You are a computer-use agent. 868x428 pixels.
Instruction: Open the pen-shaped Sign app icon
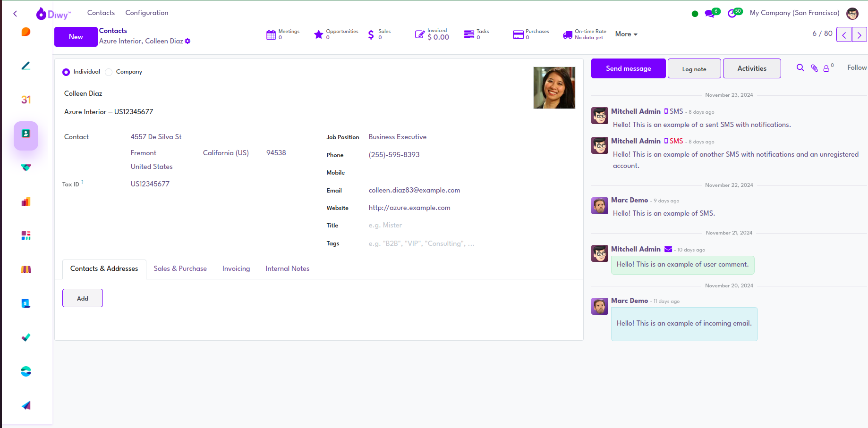point(26,66)
